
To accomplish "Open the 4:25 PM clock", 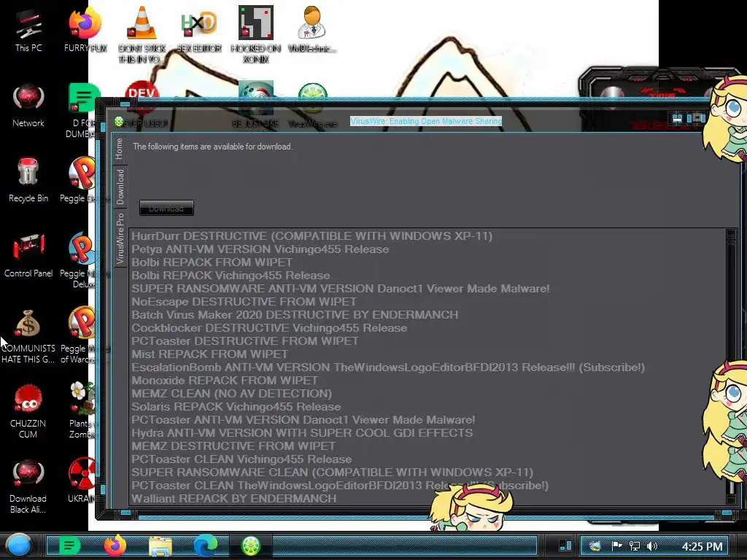I will 703,547.
